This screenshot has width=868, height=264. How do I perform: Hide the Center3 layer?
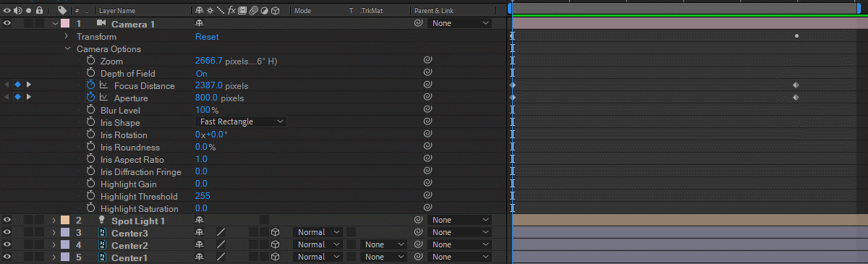(7, 232)
